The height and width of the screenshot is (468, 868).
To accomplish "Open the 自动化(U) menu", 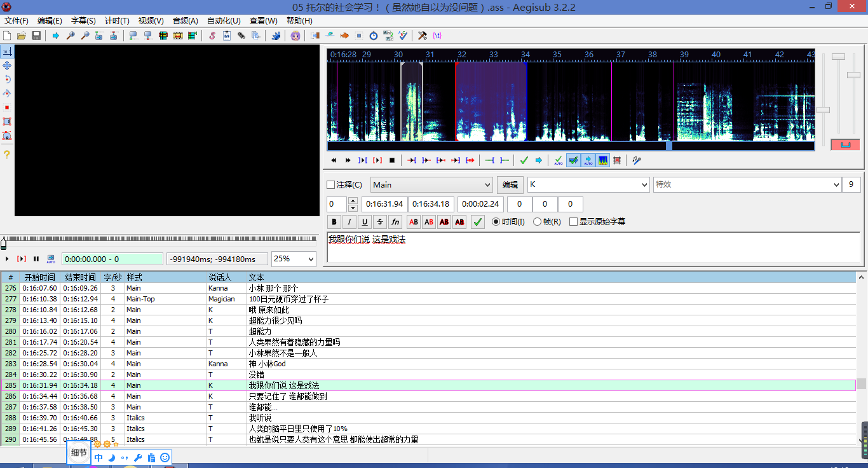I will (x=224, y=20).
